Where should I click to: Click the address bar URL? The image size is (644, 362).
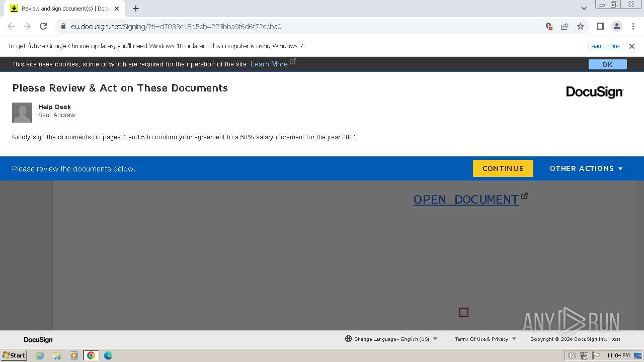tap(176, 27)
